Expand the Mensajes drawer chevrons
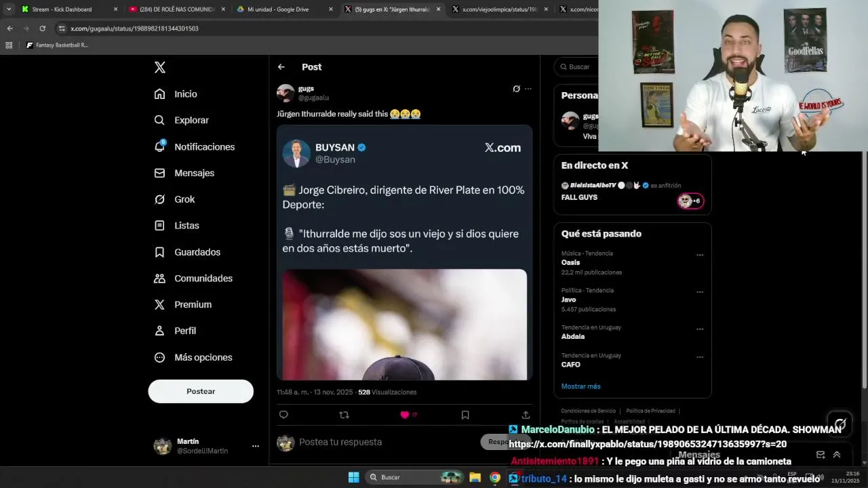 tap(837, 455)
